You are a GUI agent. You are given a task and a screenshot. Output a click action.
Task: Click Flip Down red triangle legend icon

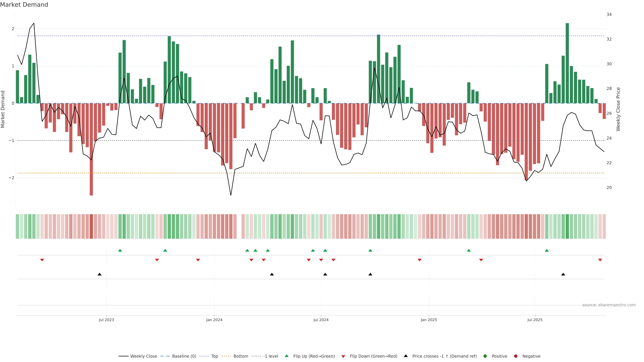[343, 356]
